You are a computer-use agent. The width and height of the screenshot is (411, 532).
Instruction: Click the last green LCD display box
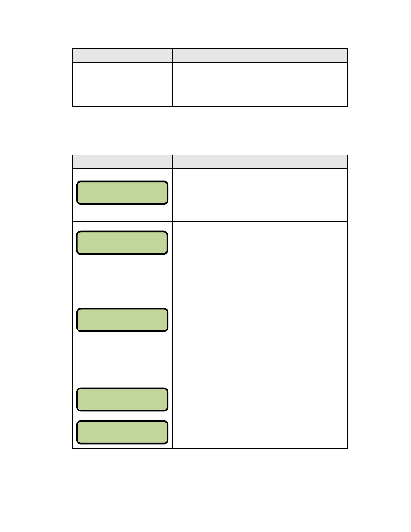(122, 432)
